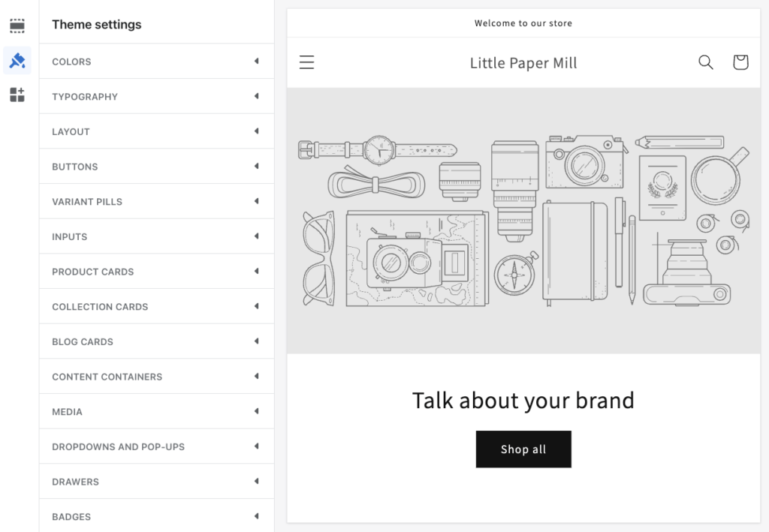
Task: Click the Talk about your brand heading
Action: [x=523, y=401]
